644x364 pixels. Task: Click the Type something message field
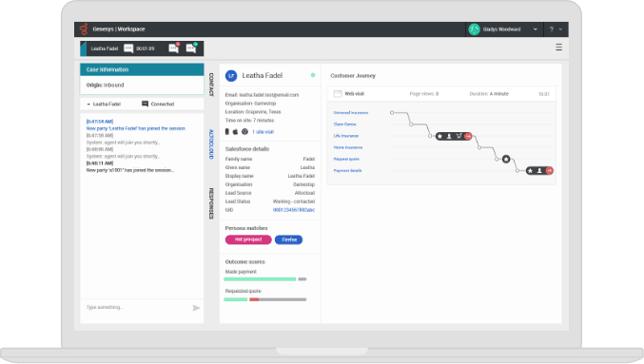tap(135, 307)
